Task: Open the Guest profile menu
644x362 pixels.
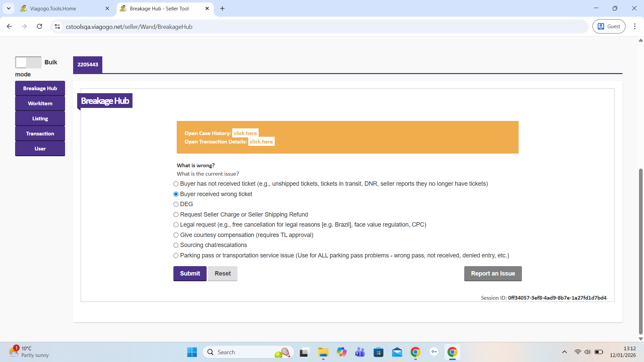Action: 609,26
